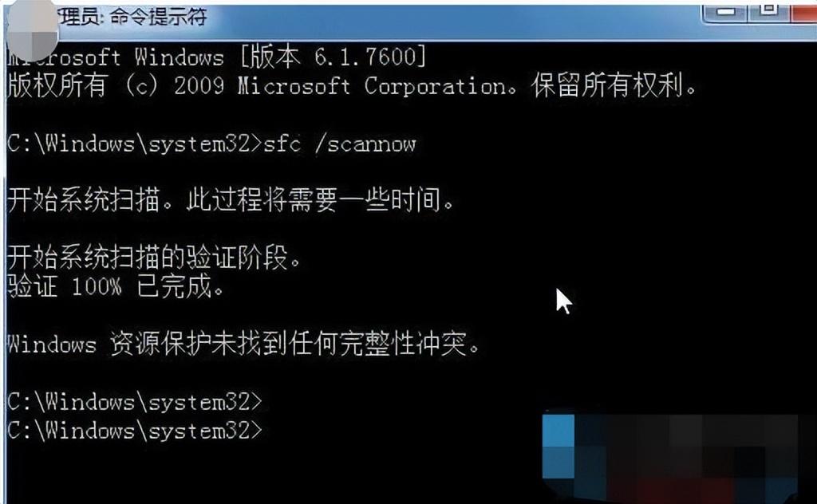Click the 版权所有 copyright line

coord(352,86)
